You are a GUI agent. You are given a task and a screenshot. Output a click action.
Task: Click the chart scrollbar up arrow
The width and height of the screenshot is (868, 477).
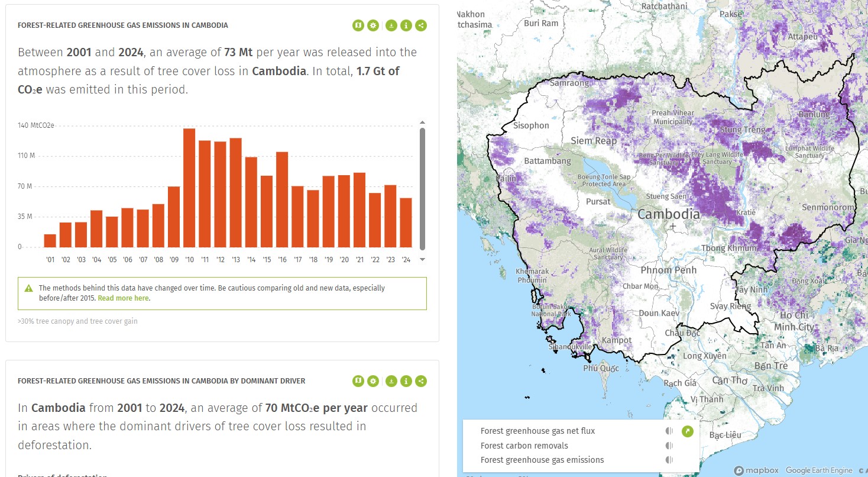[x=422, y=123]
